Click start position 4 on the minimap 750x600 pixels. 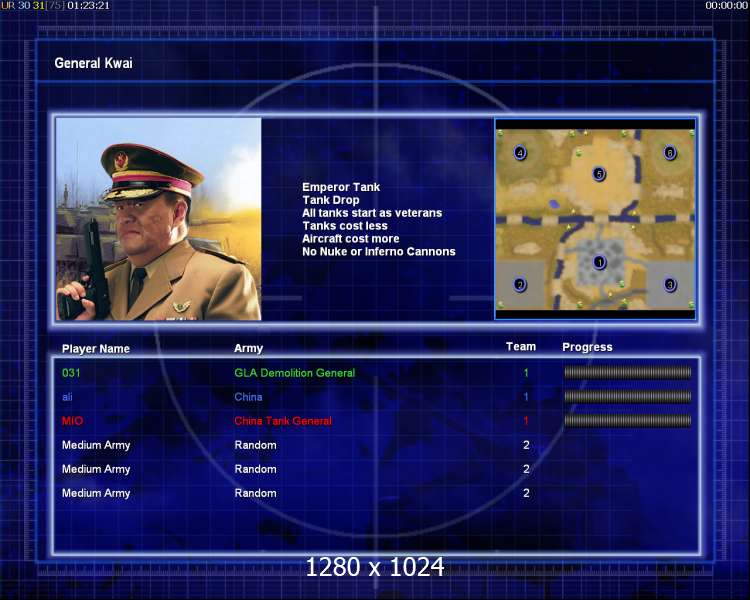coord(520,153)
